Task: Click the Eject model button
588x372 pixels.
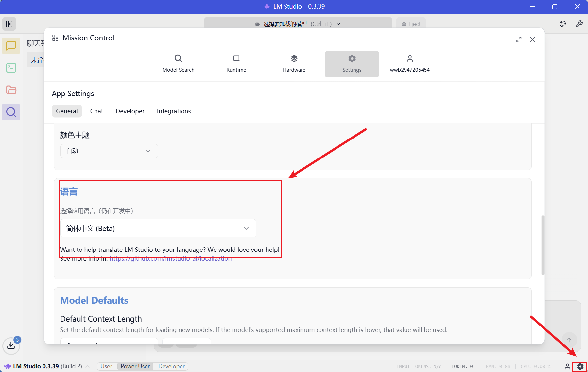Action: pos(411,24)
